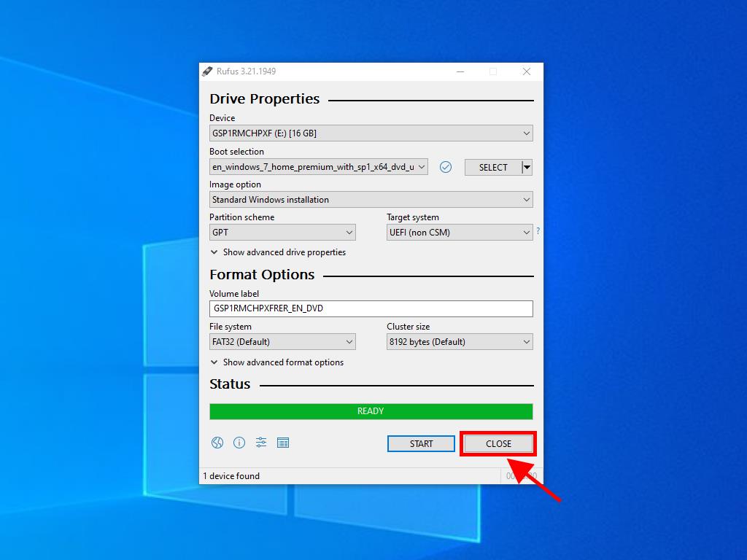This screenshot has height=560, width=747.
Task: Click the Rufus USB title bar icon
Action: click(208, 71)
